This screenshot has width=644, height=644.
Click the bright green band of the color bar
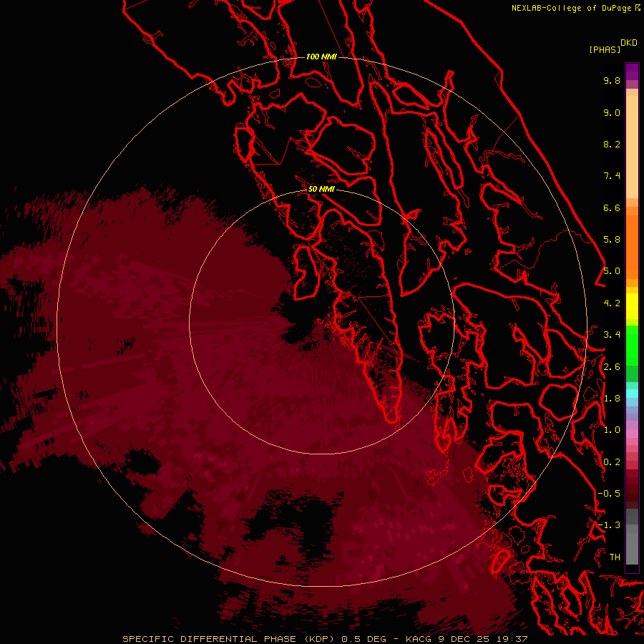[632, 345]
